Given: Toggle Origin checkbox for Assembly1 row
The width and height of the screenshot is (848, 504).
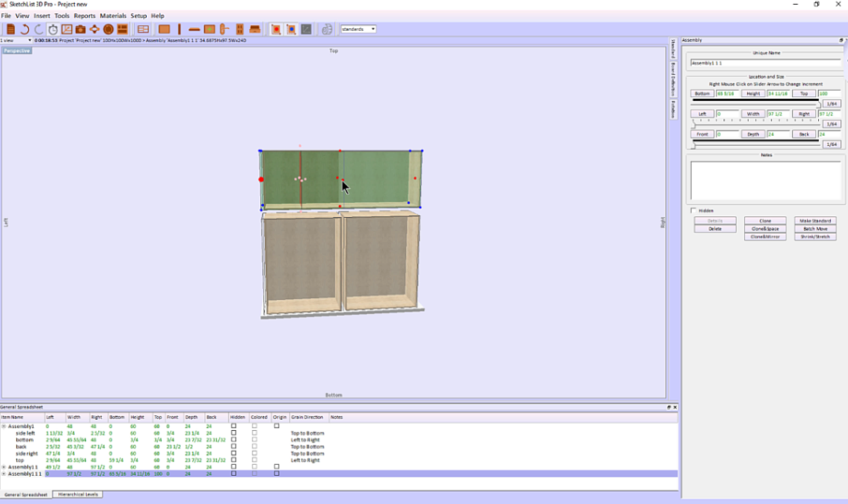Looking at the screenshot, I should tap(276, 425).
